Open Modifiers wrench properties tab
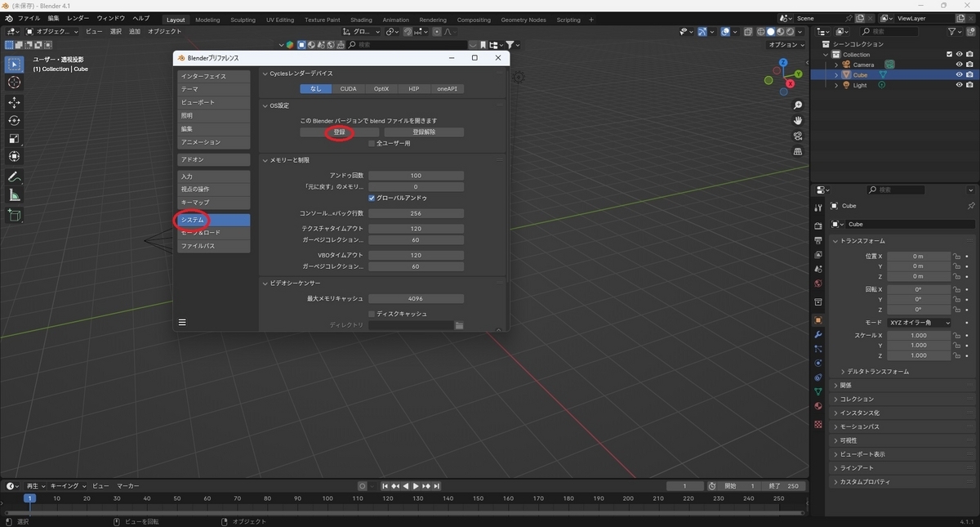 coord(818,334)
